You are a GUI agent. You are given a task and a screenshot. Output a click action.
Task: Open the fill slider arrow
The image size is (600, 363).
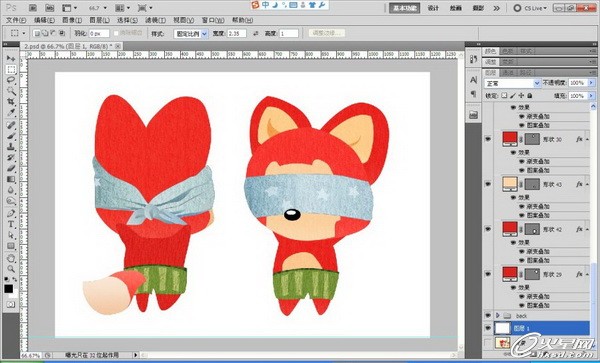592,96
